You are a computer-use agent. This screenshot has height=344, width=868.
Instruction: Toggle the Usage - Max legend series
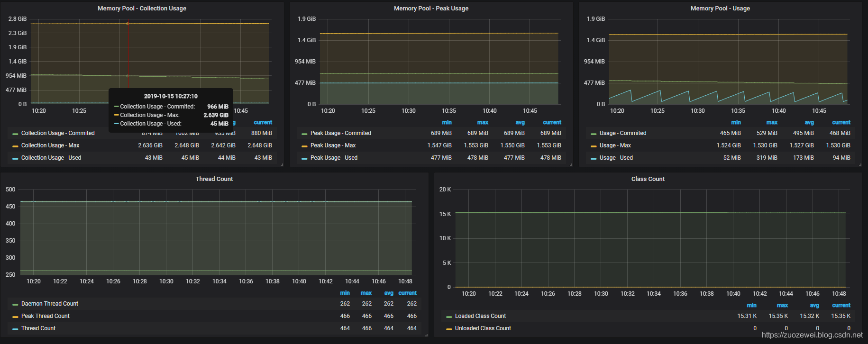point(615,145)
